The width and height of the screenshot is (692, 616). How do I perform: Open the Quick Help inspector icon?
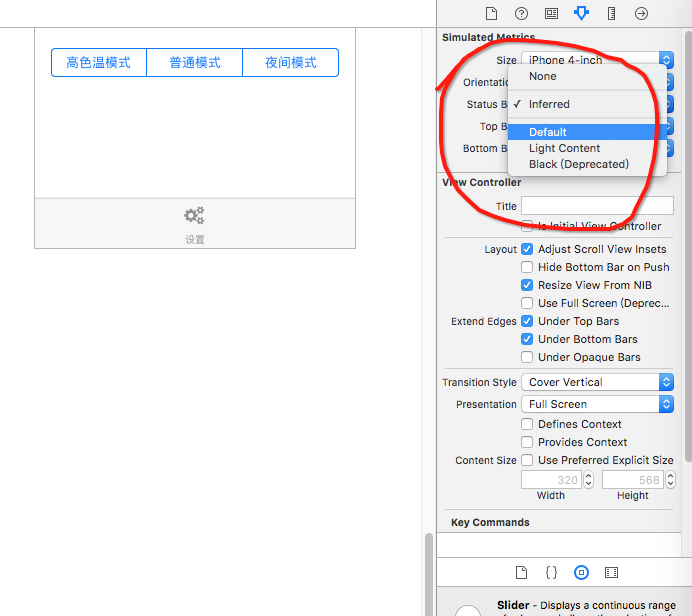pyautogui.click(x=521, y=13)
